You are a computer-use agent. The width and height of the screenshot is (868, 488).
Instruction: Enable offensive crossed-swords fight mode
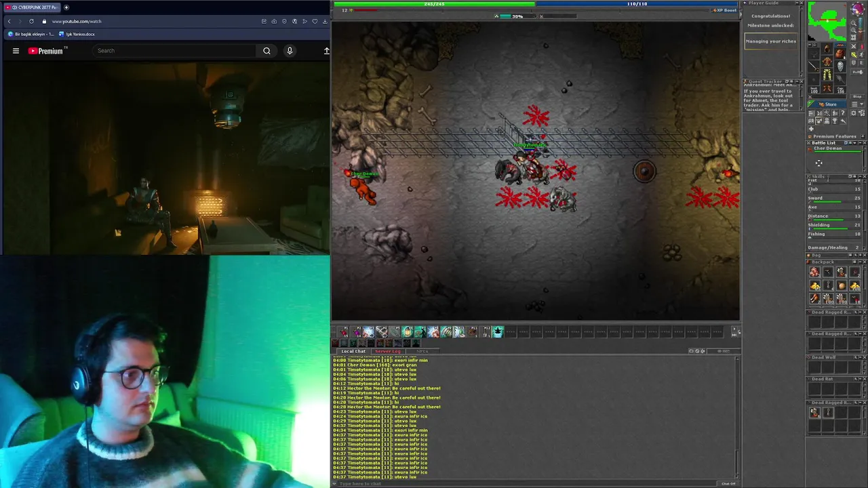[x=854, y=46]
